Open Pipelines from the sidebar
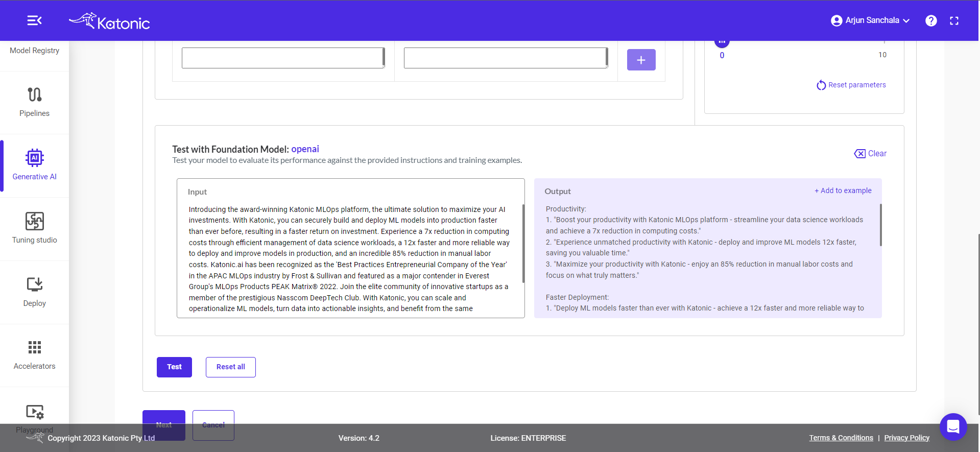Image resolution: width=980 pixels, height=452 pixels. tap(34, 103)
